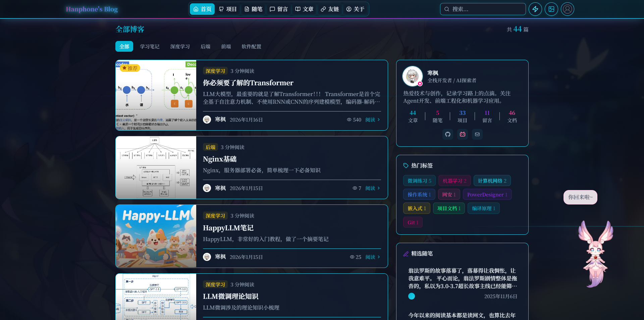
Task: Click the Transformer post thumbnail
Action: point(156,95)
